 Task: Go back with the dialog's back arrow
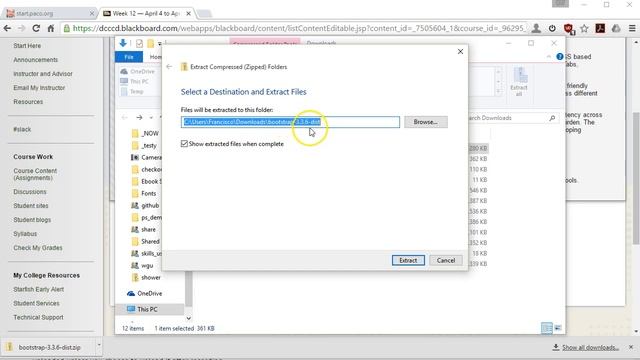point(169,67)
